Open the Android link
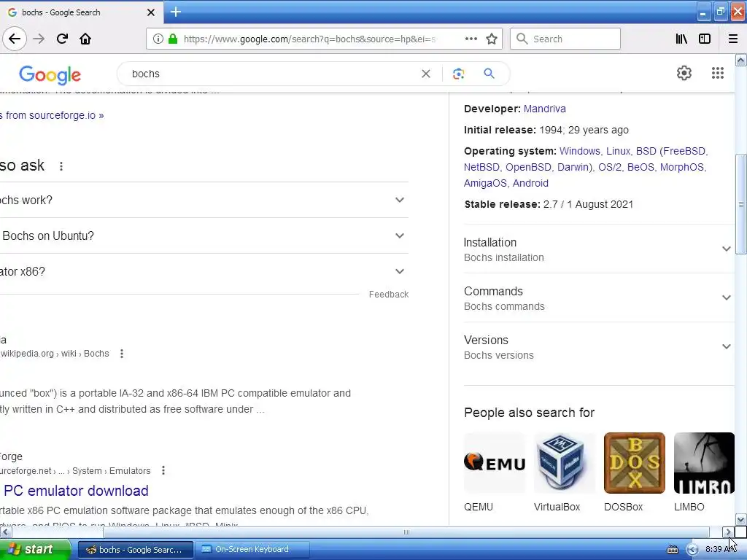Viewport: 747px width, 560px height. click(530, 183)
